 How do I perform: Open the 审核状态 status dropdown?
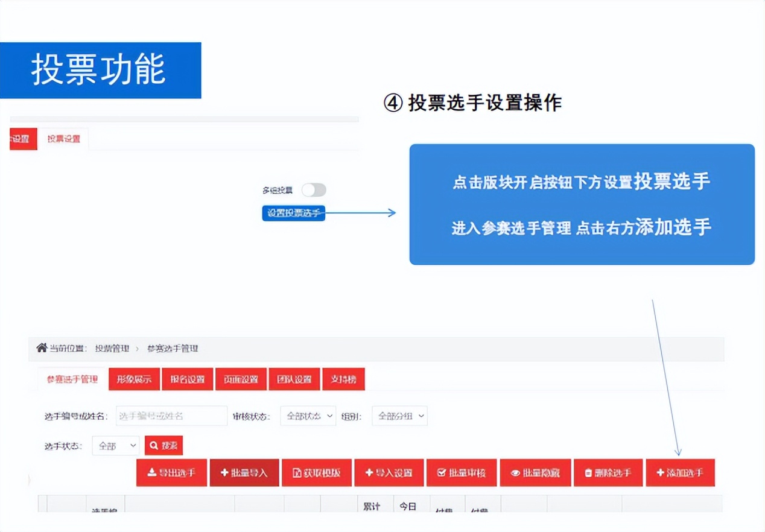308,416
